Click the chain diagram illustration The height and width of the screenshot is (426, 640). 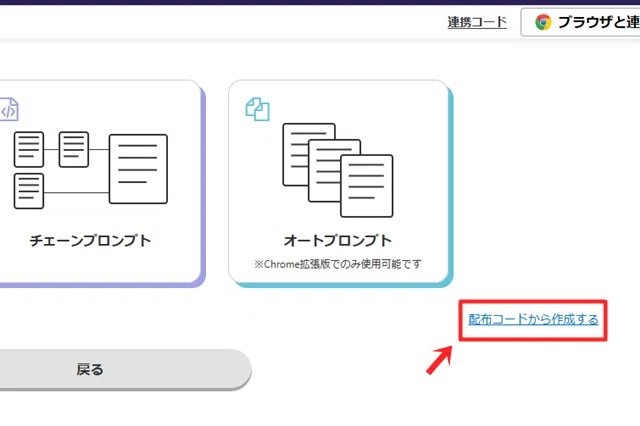click(91, 170)
